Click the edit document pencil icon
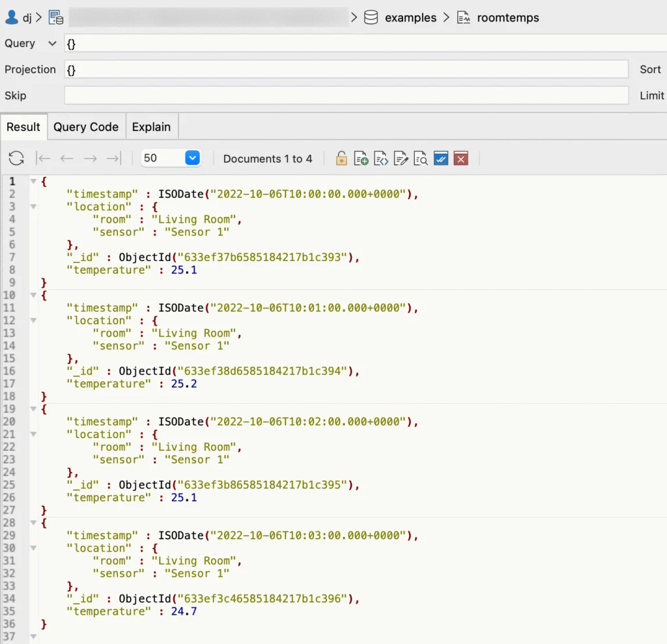Image resolution: width=667 pixels, height=644 pixels. point(401,159)
